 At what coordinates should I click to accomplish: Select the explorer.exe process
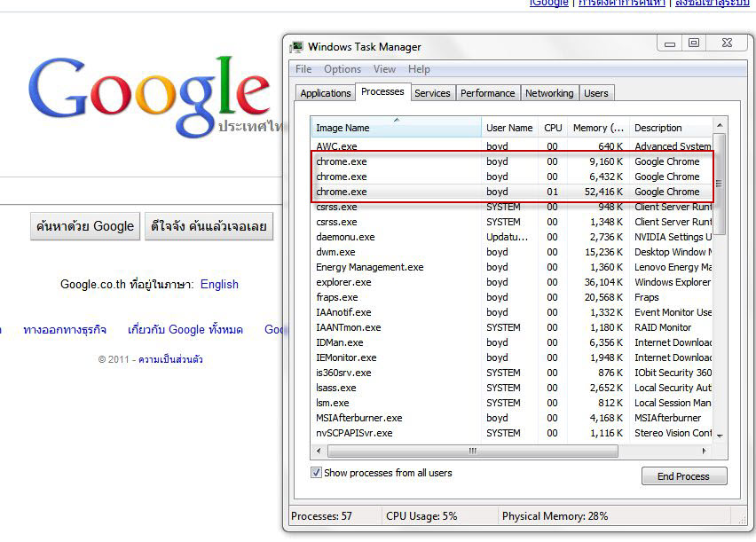[512, 282]
